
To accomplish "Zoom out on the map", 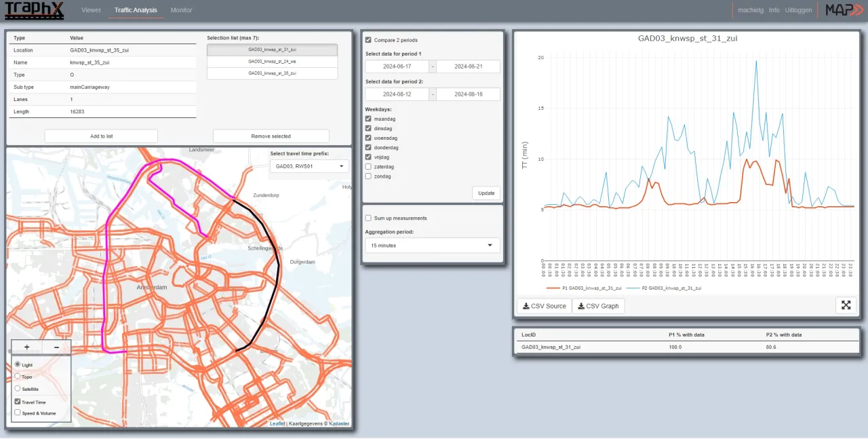I will (56, 347).
